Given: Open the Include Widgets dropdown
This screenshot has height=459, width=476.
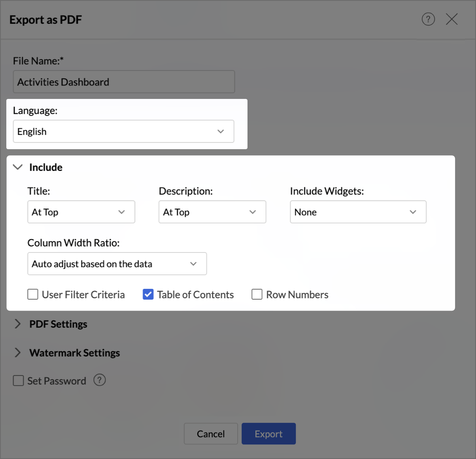Looking at the screenshot, I should pyautogui.click(x=358, y=212).
